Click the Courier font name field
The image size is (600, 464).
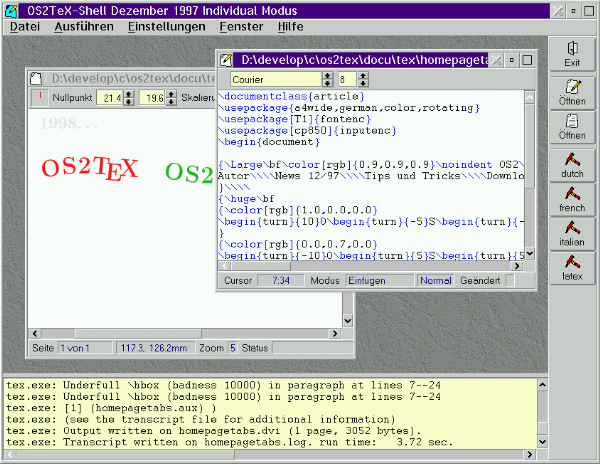tap(276, 80)
